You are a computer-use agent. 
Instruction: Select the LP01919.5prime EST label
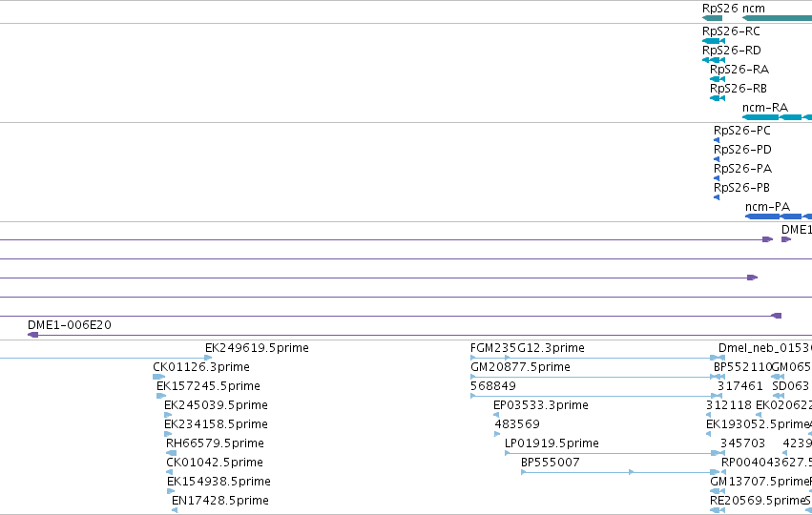coord(552,443)
